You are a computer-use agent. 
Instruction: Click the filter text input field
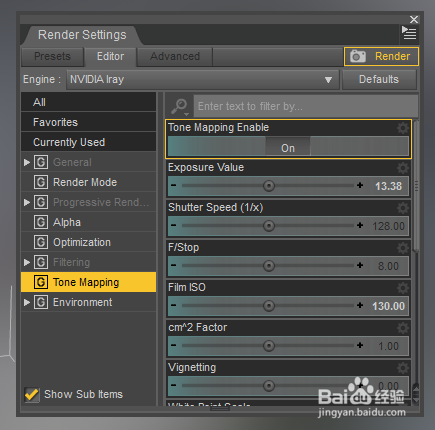pyautogui.click(x=306, y=106)
